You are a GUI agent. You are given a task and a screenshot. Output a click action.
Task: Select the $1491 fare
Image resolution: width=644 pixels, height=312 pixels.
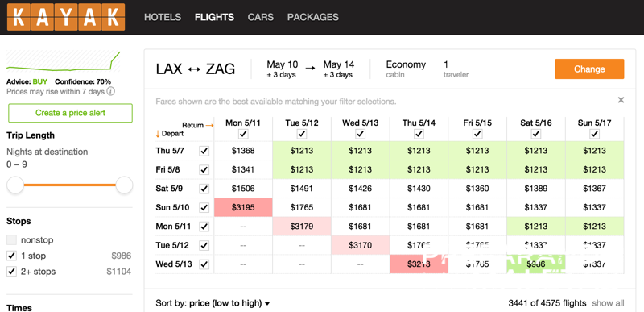point(302,189)
